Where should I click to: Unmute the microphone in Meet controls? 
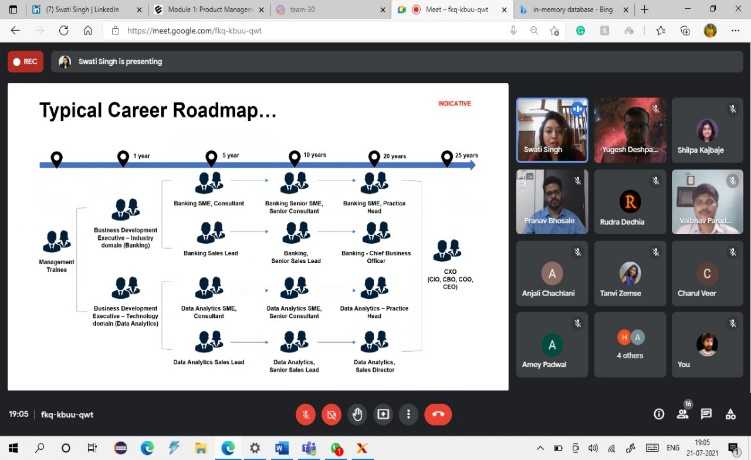click(306, 414)
